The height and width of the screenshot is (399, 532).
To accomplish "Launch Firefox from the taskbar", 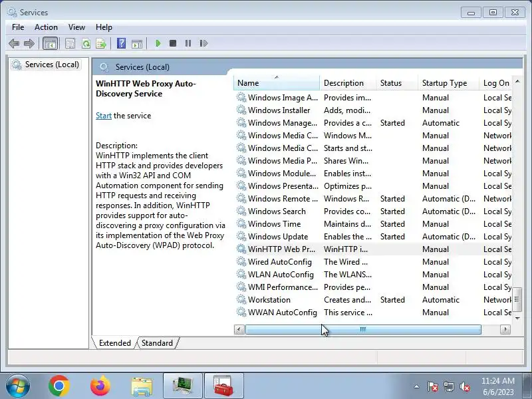I will (100, 386).
